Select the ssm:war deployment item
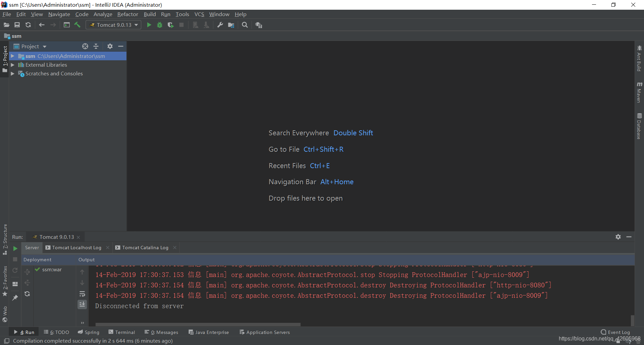Viewport: 644px width, 345px height. click(48, 270)
